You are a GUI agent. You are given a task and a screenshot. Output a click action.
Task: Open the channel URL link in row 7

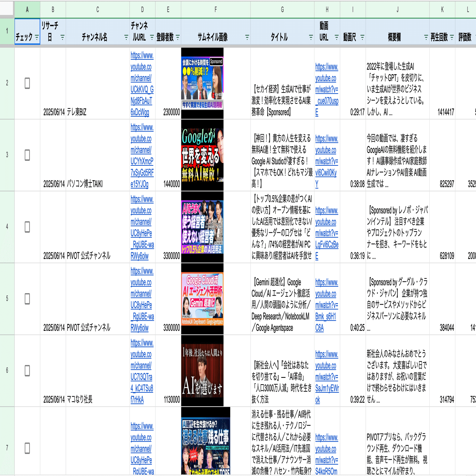142,449
